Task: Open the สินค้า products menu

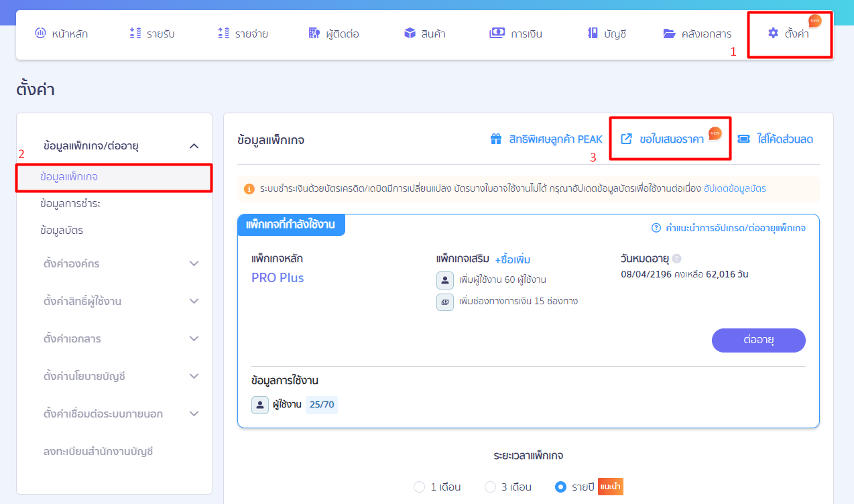Action: [x=425, y=34]
